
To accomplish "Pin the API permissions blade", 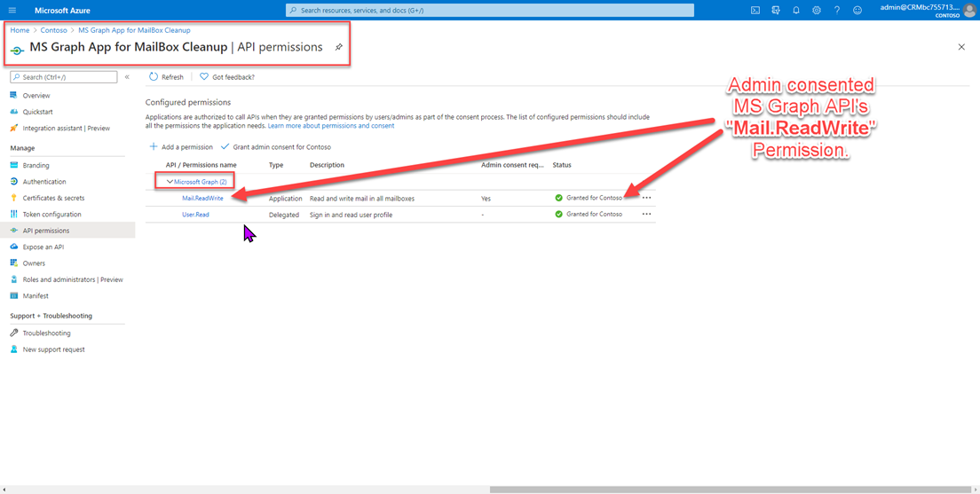I will click(338, 48).
